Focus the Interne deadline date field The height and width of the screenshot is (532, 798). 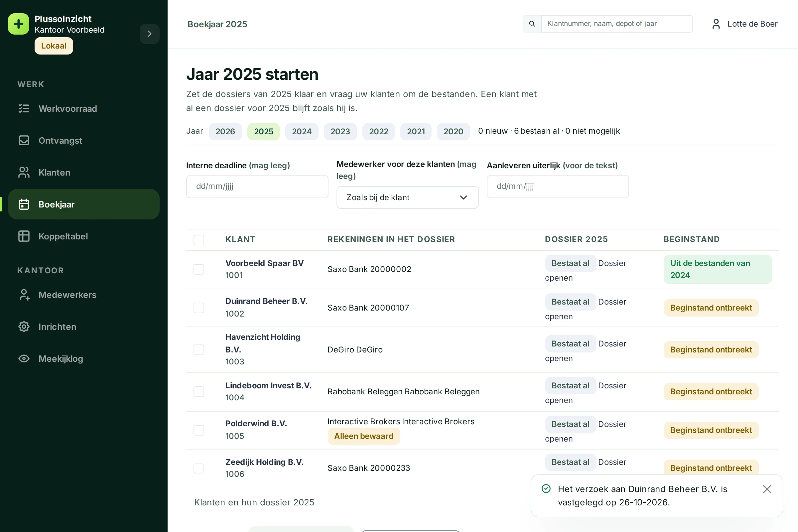coord(257,186)
